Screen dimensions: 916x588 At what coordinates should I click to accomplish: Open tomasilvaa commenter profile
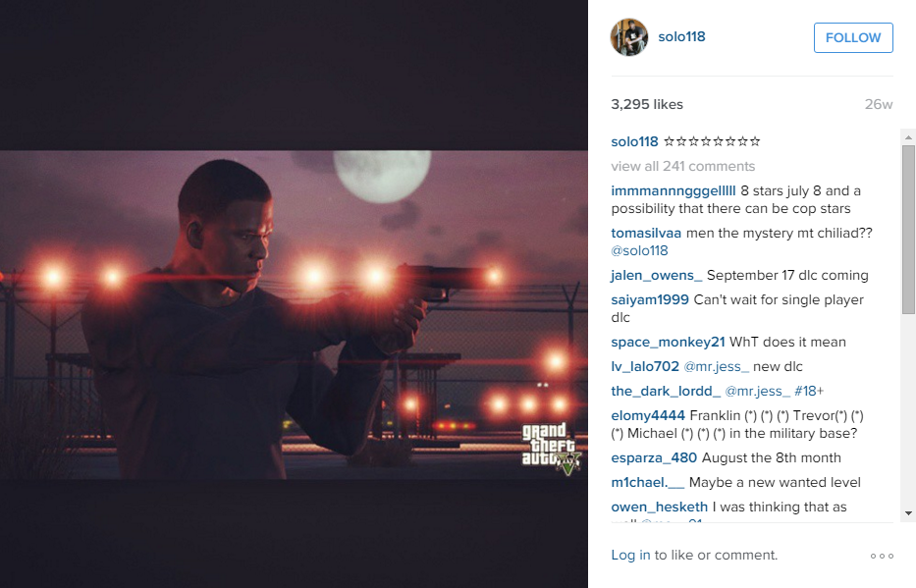[646, 233]
